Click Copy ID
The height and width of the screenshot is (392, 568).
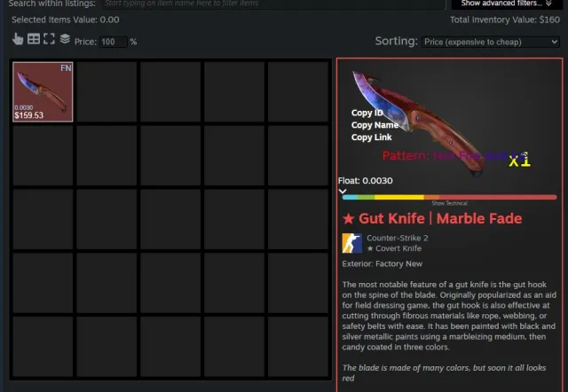pyautogui.click(x=367, y=113)
